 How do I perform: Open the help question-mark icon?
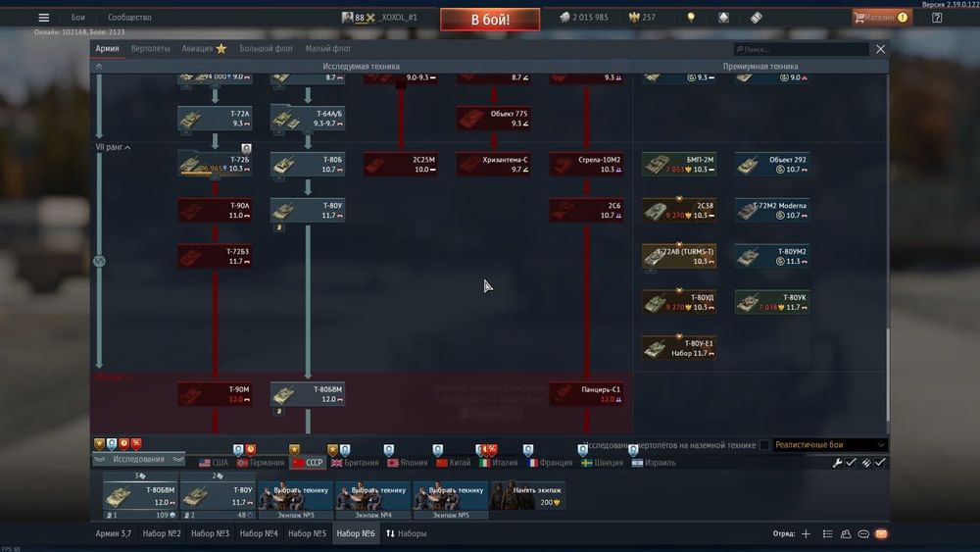936,18
